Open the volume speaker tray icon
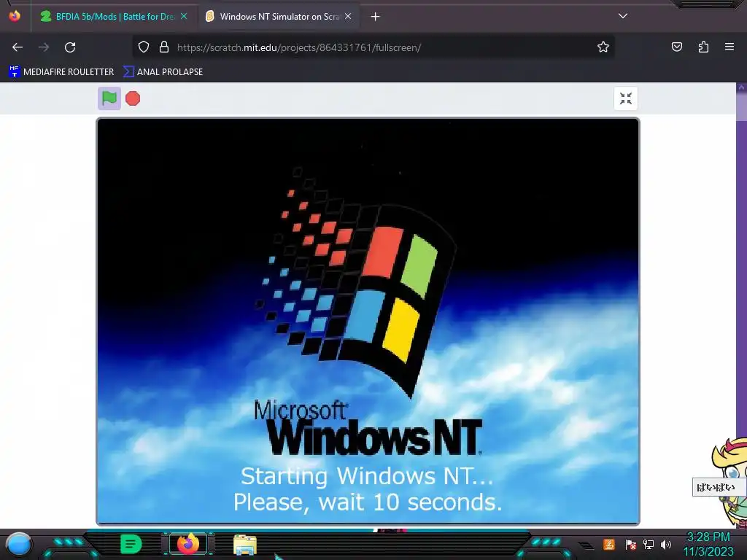Screen dimensions: 747x560 click(x=666, y=545)
